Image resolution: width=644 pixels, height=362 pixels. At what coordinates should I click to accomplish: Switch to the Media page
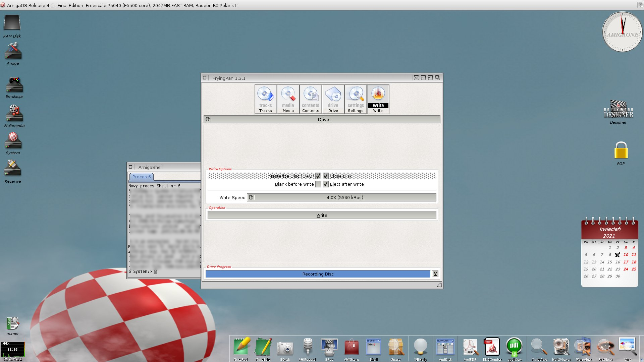(288, 99)
